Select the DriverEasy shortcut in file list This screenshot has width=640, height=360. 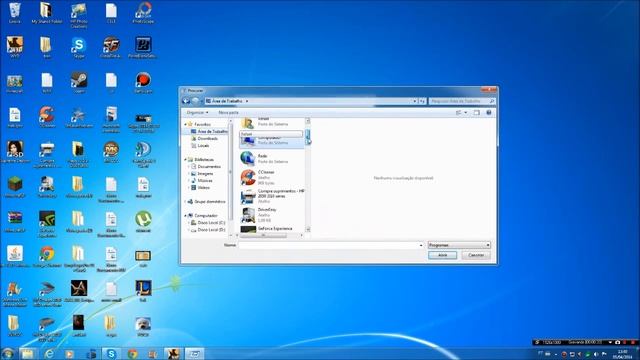(272, 215)
